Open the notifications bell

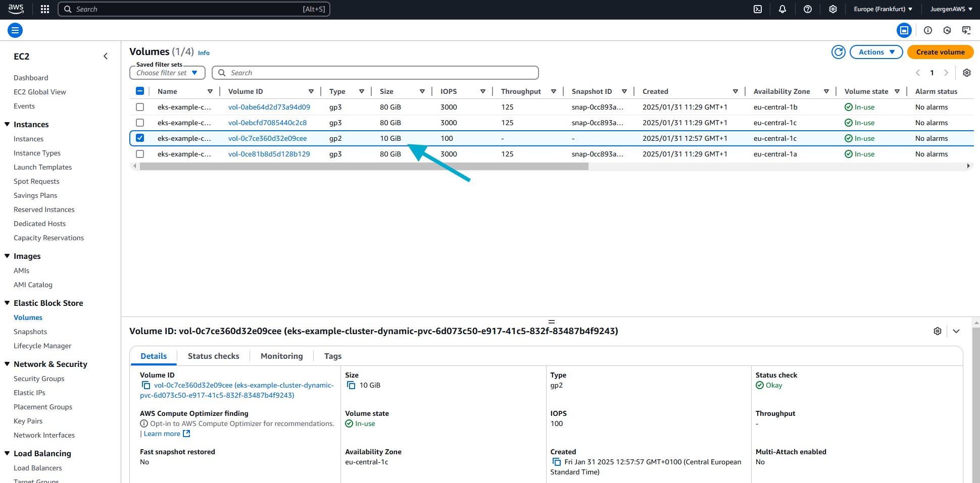782,9
